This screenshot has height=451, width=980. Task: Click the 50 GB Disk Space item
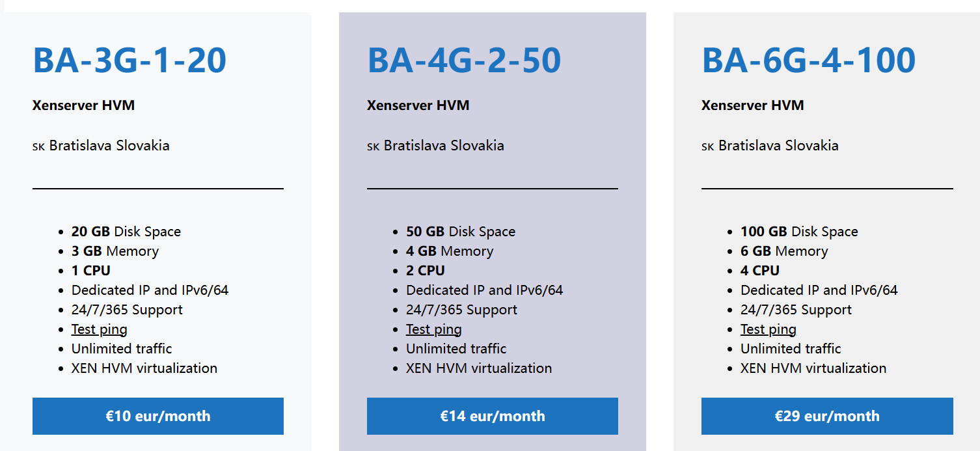click(461, 232)
